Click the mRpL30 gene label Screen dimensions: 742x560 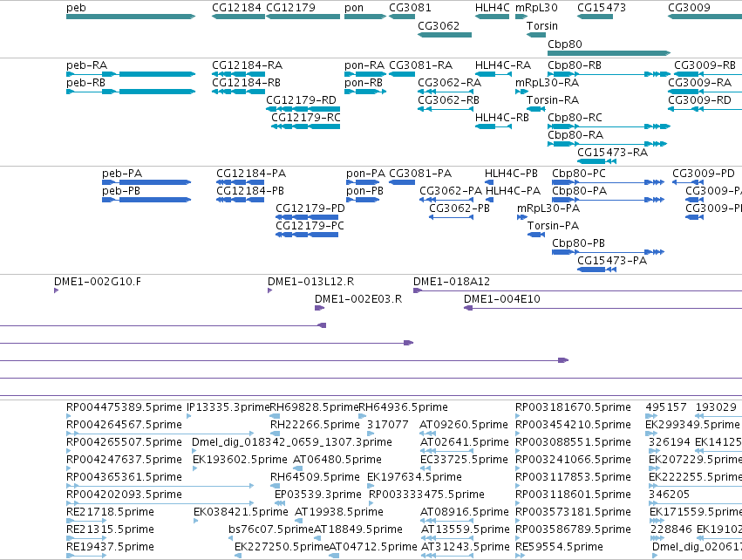coord(536,8)
